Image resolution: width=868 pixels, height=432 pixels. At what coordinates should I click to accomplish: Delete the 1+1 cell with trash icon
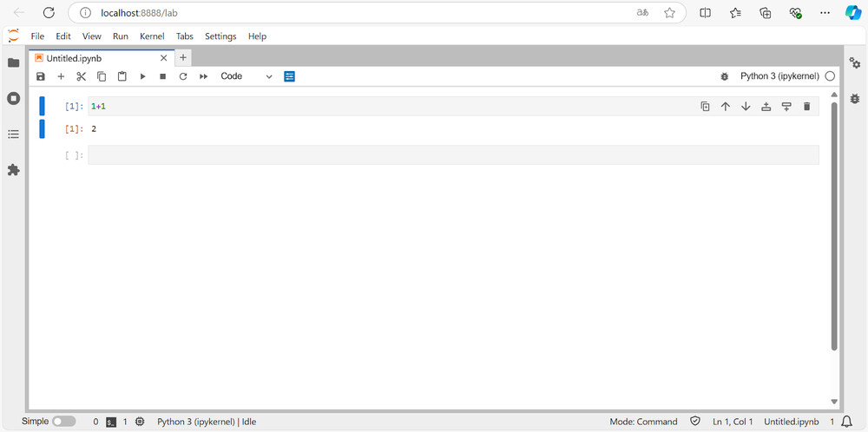[806, 106]
